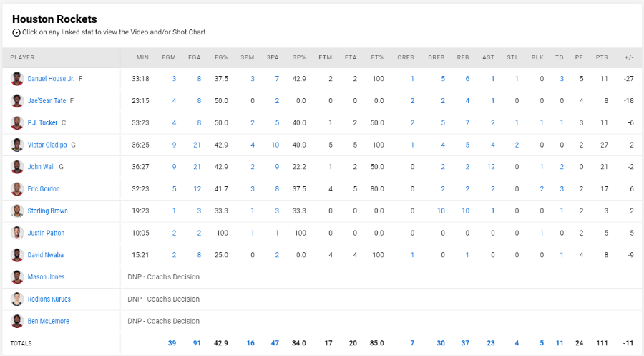Click team total 111 points

coord(602,343)
